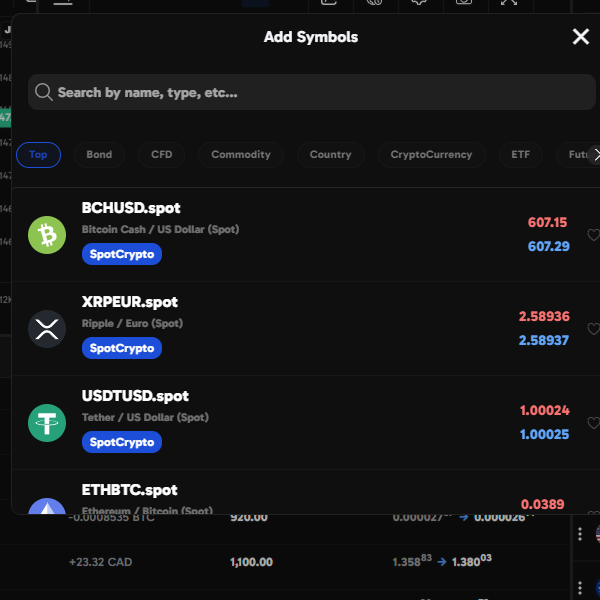
Task: Click the Bitcoin Cash coin icon
Action: [x=47, y=235]
